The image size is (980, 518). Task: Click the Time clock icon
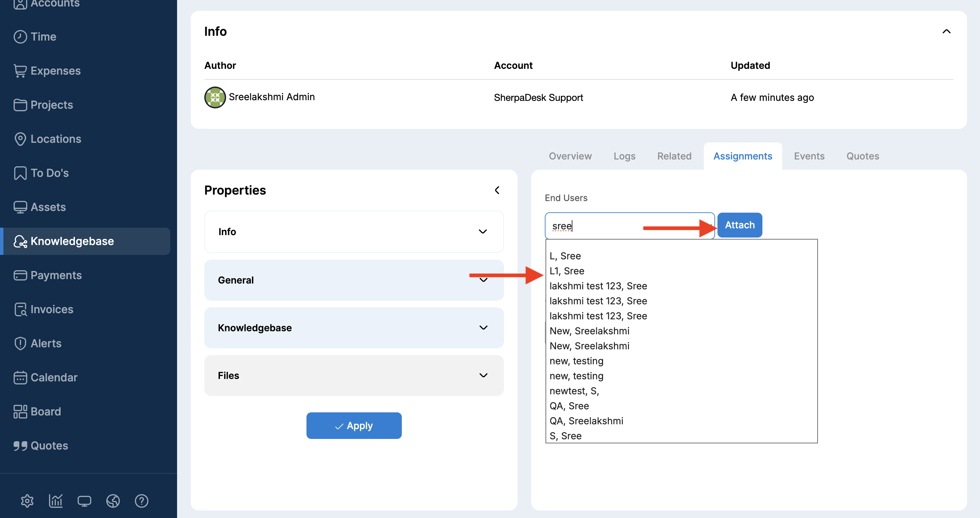20,37
